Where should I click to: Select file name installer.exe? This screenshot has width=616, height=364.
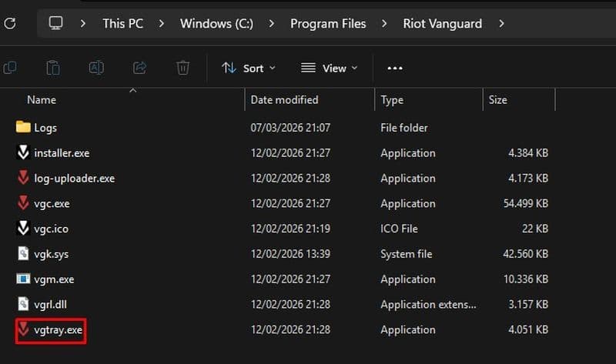tap(62, 152)
